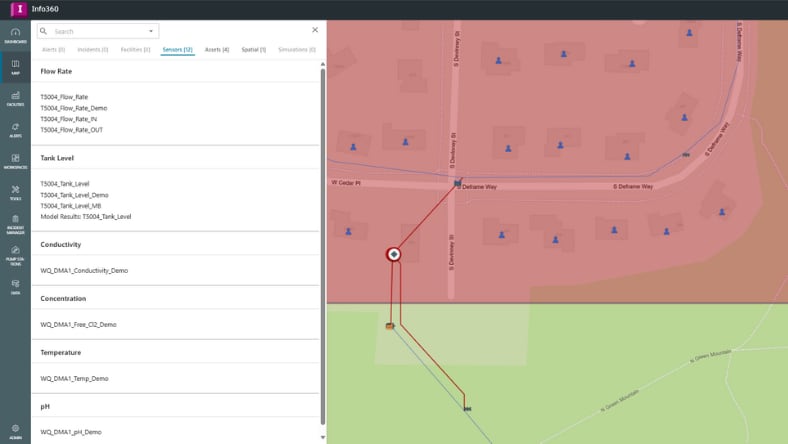The image size is (788, 444).
Task: Select WQ_DMA1_pH_Demo sensor
Action: pos(71,432)
